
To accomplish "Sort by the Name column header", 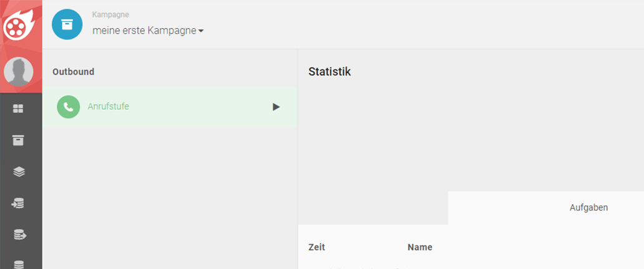I will (x=420, y=247).
